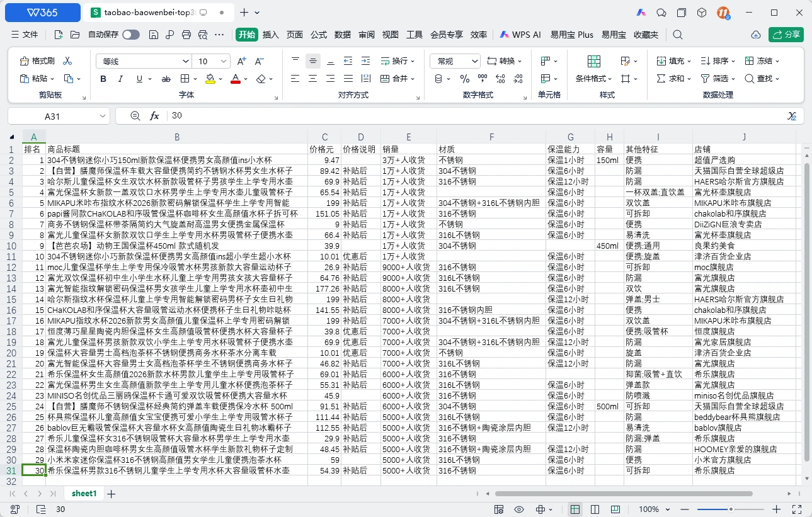The image size is (812, 517).
Task: Click the increase font size icon
Action: (x=241, y=61)
